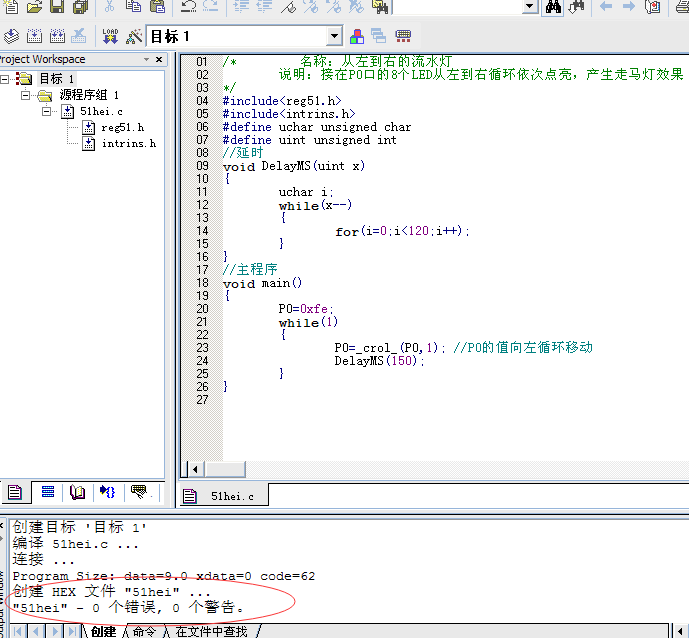Build the target files

tap(34, 36)
